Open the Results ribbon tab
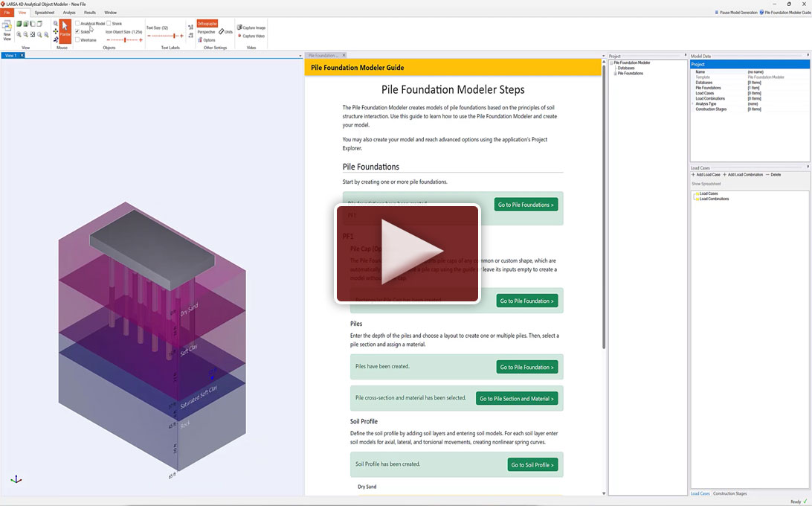 (89, 13)
